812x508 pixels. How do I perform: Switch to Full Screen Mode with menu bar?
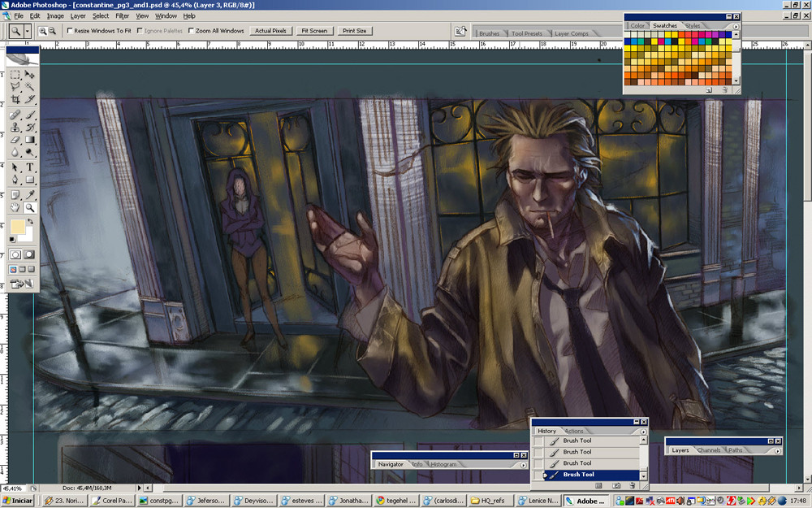pyautogui.click(x=22, y=270)
